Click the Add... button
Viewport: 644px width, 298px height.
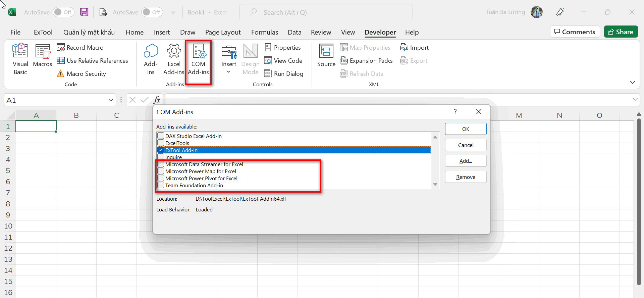tap(466, 161)
